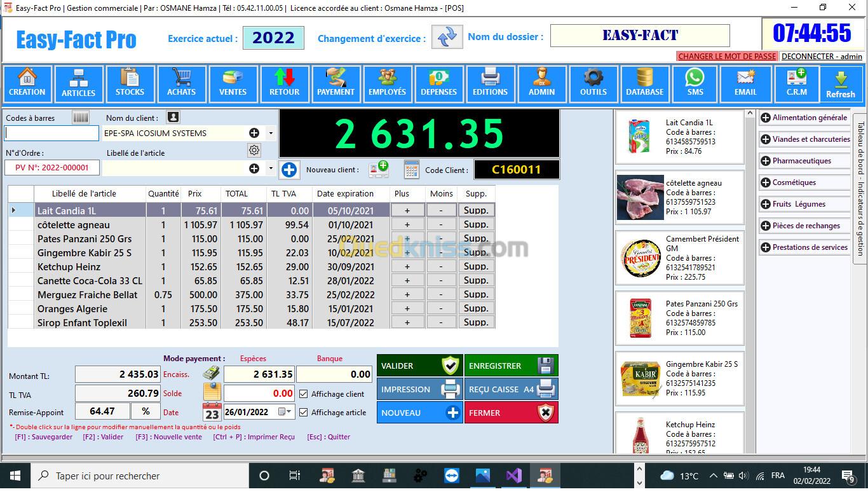The image size is (868, 494).
Task: Click the cash money icon beside Encaiss
Action: point(212,374)
